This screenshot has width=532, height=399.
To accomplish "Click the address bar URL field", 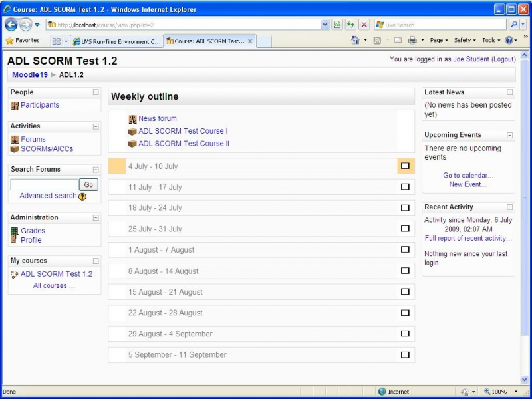I will click(184, 25).
